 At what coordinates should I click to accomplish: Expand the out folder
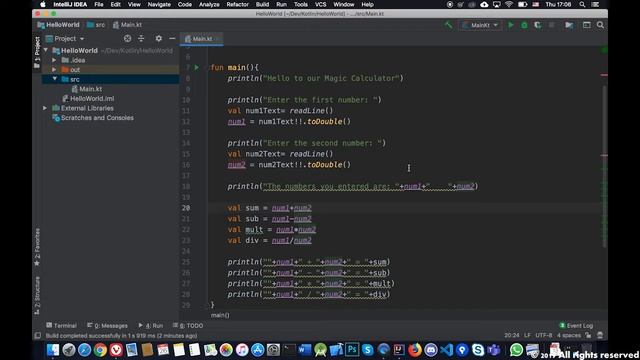click(x=54, y=69)
